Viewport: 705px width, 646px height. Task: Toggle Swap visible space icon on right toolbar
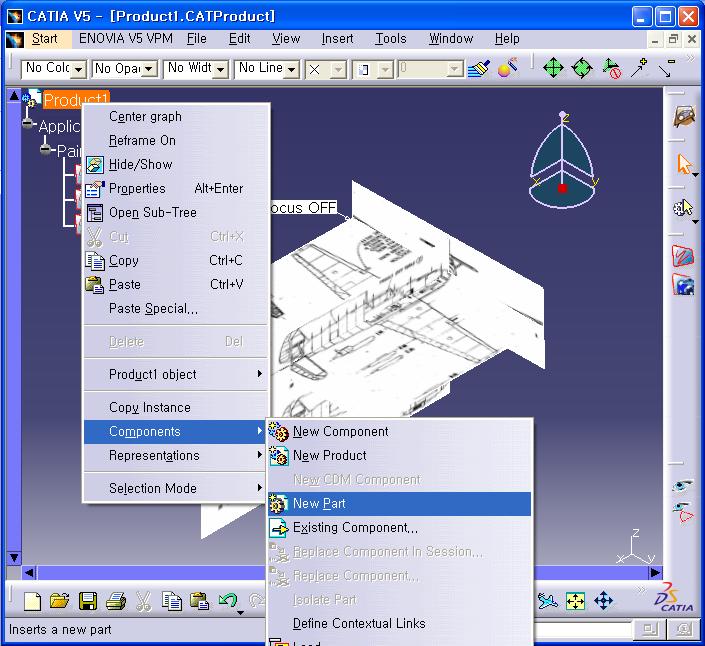click(x=683, y=513)
